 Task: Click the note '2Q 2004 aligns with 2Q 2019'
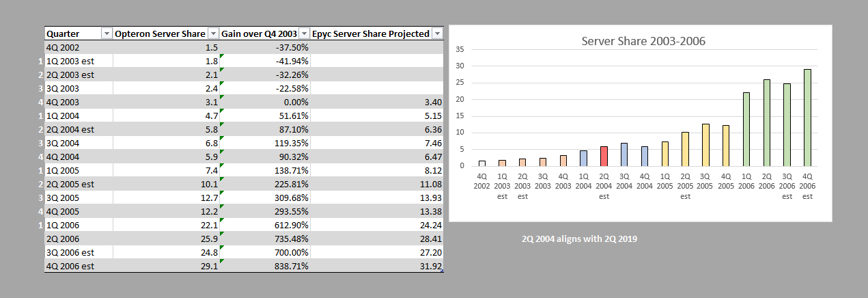[x=578, y=239]
